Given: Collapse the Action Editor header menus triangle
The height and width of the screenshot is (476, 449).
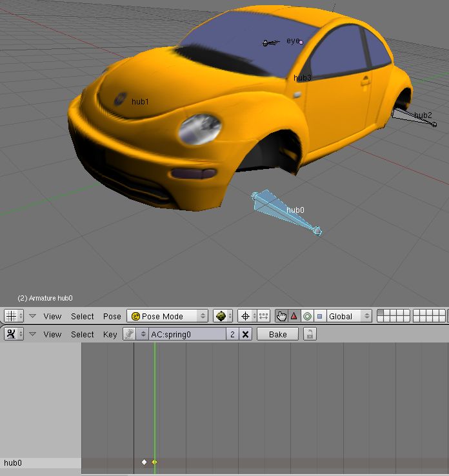Looking at the screenshot, I should 32,334.
